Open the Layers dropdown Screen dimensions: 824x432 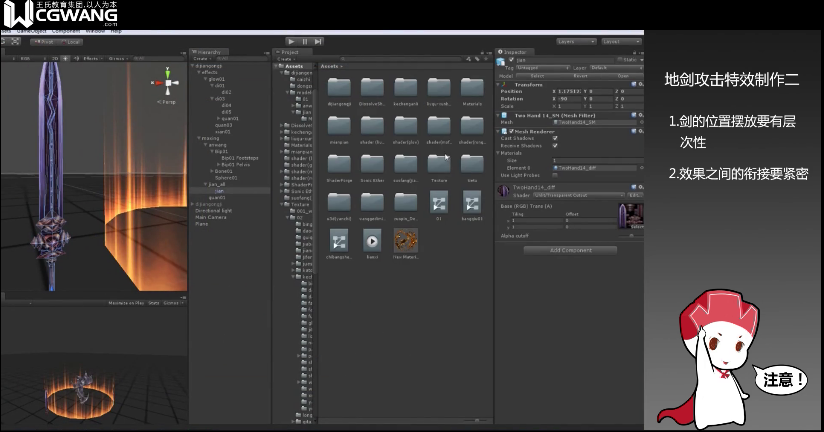pos(576,41)
